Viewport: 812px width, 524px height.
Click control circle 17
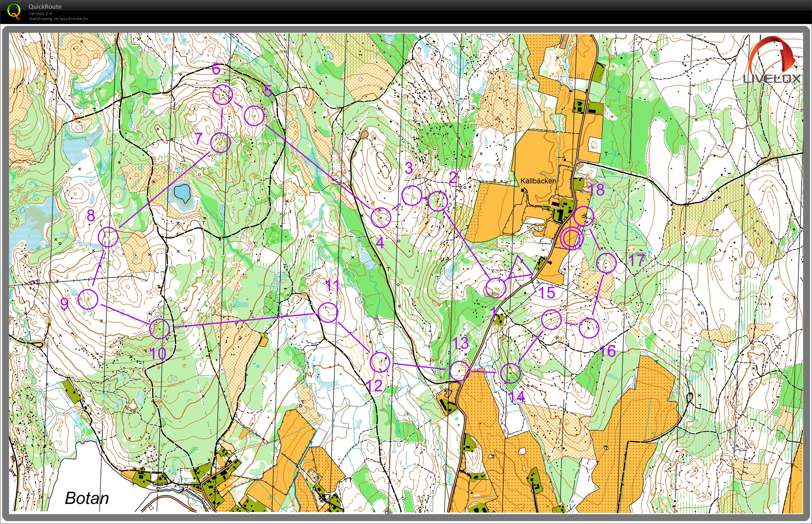click(606, 263)
